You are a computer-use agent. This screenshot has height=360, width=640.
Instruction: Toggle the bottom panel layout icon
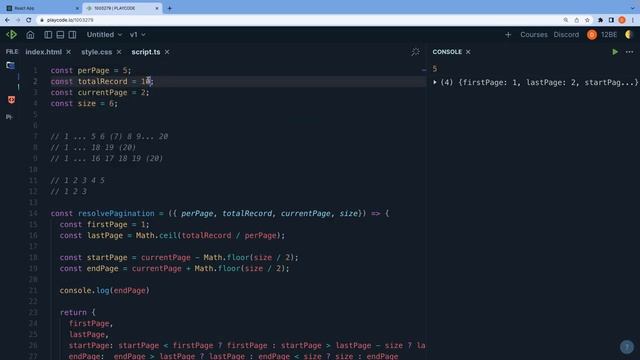60,35
